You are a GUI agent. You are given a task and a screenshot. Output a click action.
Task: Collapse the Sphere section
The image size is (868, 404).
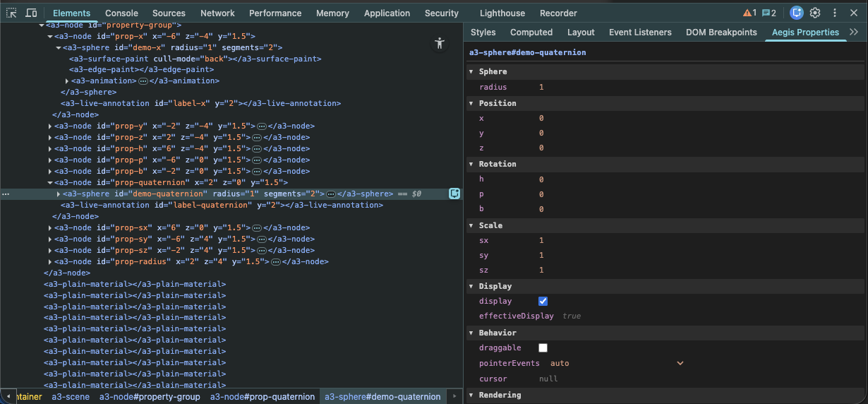click(x=471, y=72)
